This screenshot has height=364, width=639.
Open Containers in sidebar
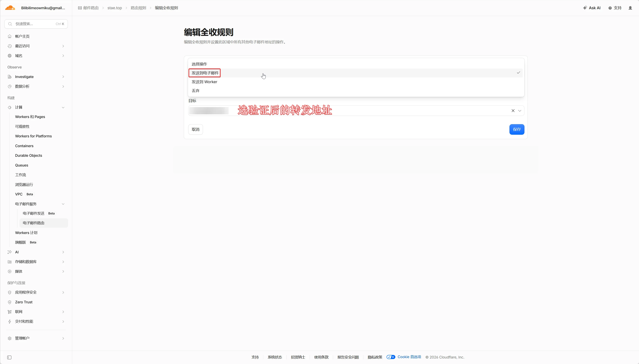point(24,146)
